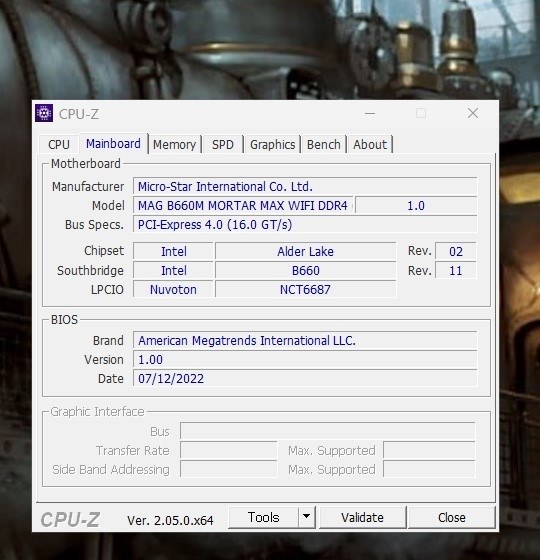Show the About tab
Image resolution: width=540 pixels, height=560 pixels.
pos(370,145)
